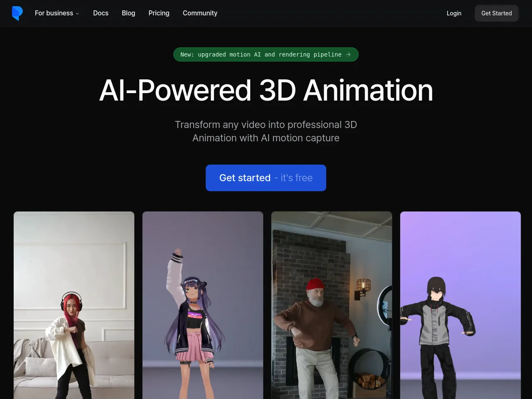Go to the Docs page
Image resolution: width=532 pixels, height=399 pixels.
pyautogui.click(x=101, y=13)
